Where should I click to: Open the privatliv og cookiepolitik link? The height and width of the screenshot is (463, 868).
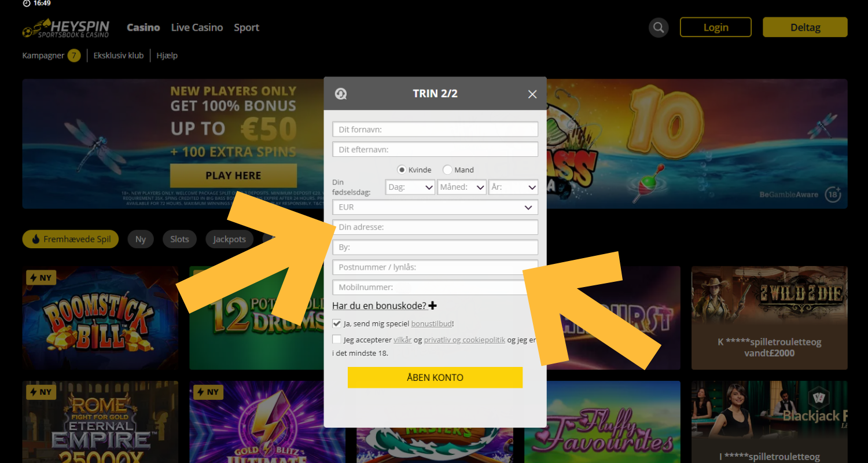(465, 340)
